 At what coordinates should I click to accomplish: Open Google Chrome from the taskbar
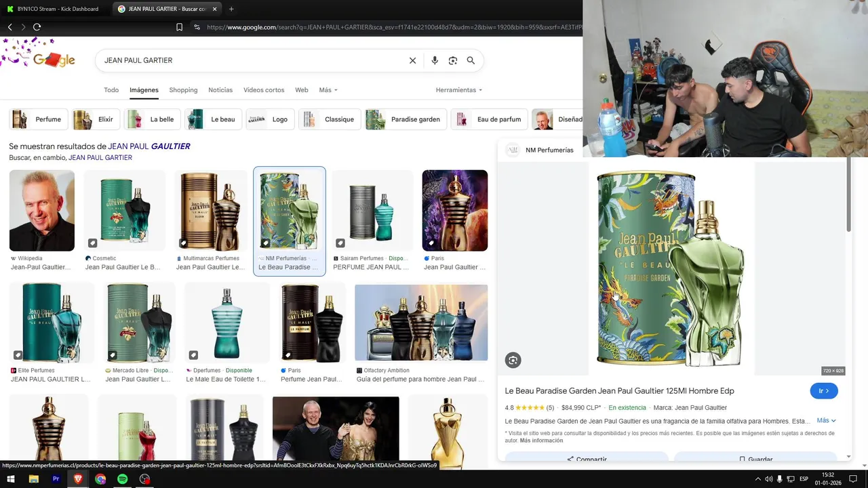[100, 479]
